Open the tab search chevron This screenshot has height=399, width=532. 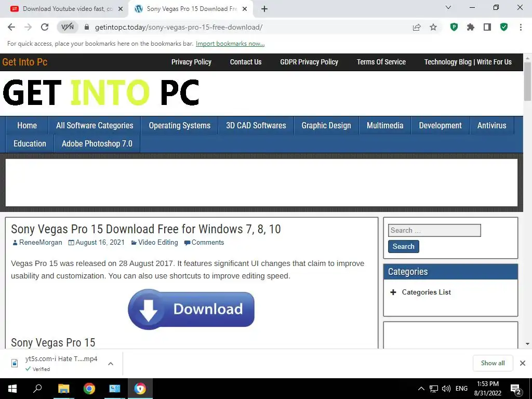(448, 7)
